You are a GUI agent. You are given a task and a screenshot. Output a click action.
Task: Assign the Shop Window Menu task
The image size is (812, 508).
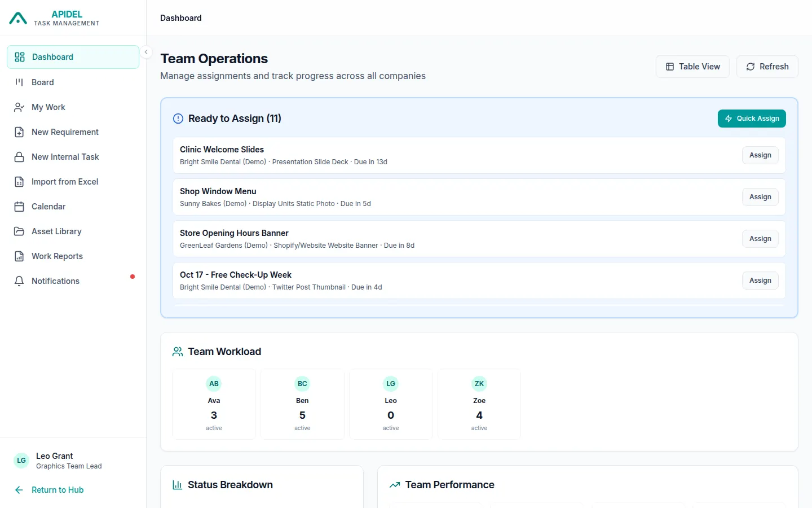pos(760,197)
